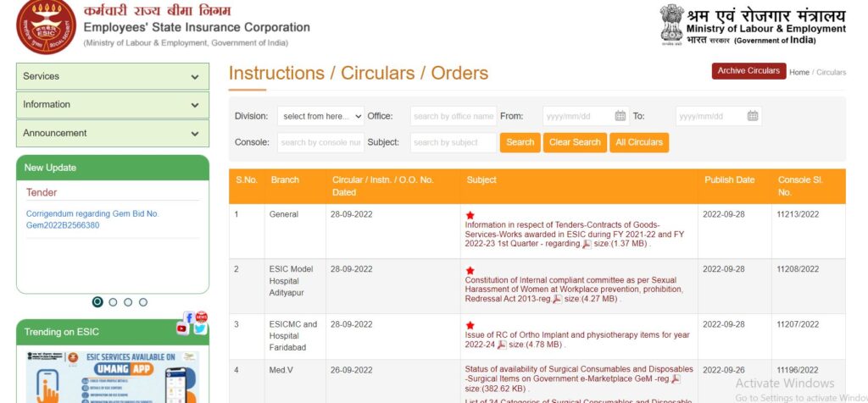
Task: Open PDF icon for Ortho Implant RC circular
Action: [502, 345]
